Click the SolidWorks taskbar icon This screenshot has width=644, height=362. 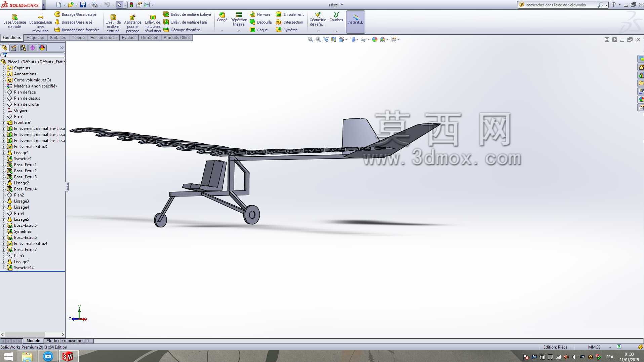point(68,356)
